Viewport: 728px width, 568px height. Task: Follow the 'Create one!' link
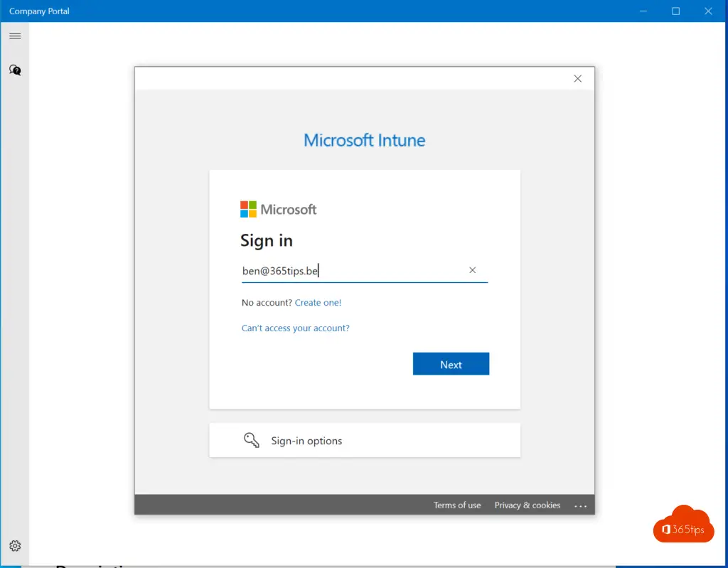[x=318, y=303]
